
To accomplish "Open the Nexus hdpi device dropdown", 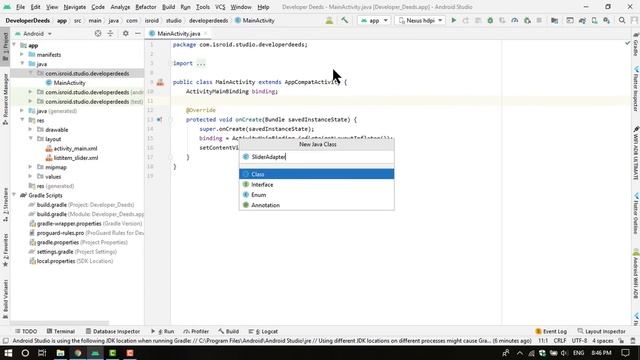I will [420, 20].
